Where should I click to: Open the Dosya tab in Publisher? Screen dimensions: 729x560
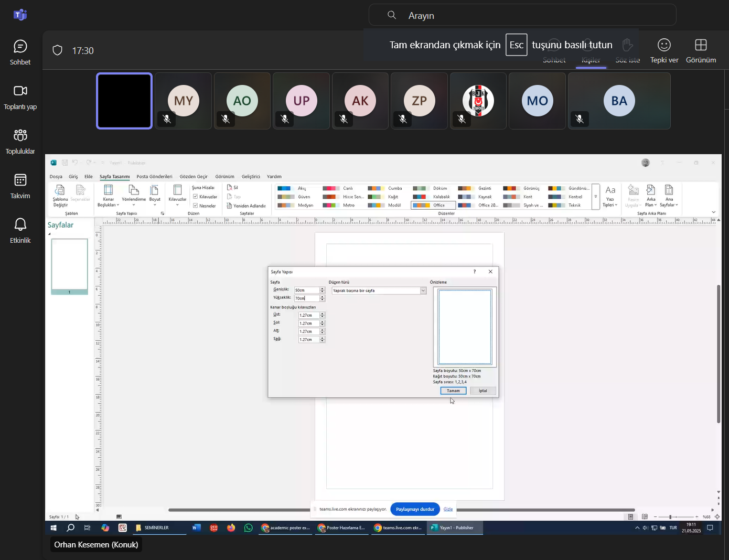click(56, 177)
